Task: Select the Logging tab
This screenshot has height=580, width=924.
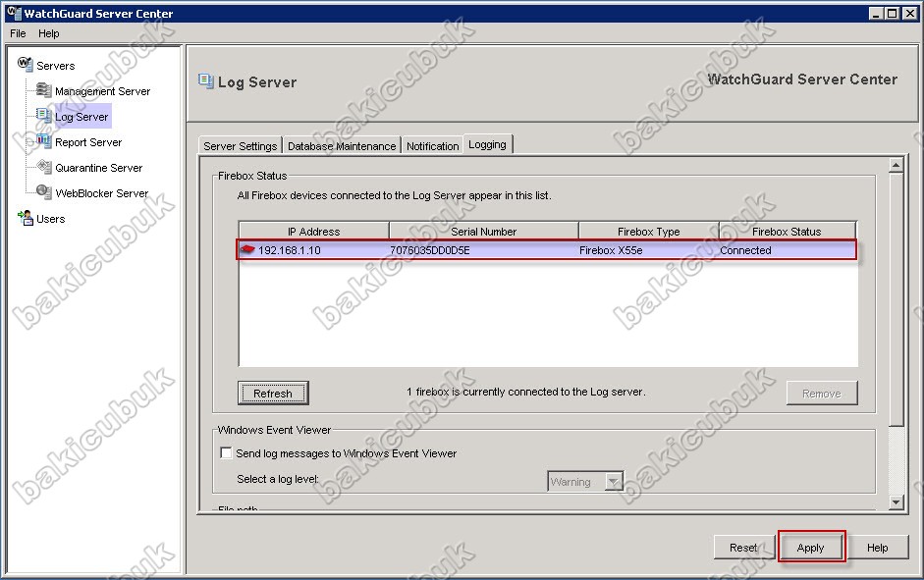Action: (x=487, y=144)
